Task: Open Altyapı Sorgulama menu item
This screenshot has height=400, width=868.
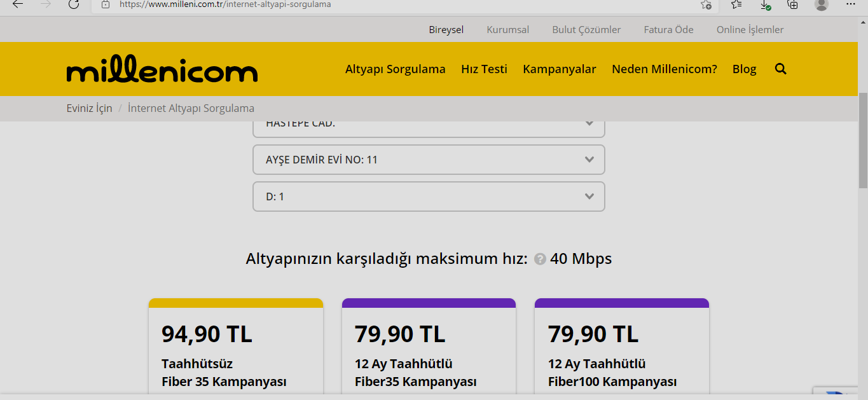Action: coord(396,69)
